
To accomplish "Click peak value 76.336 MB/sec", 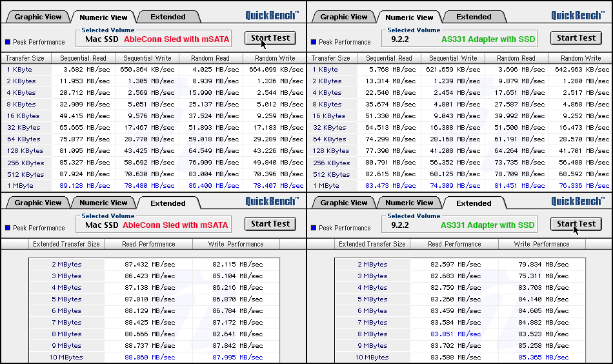I will (x=584, y=186).
